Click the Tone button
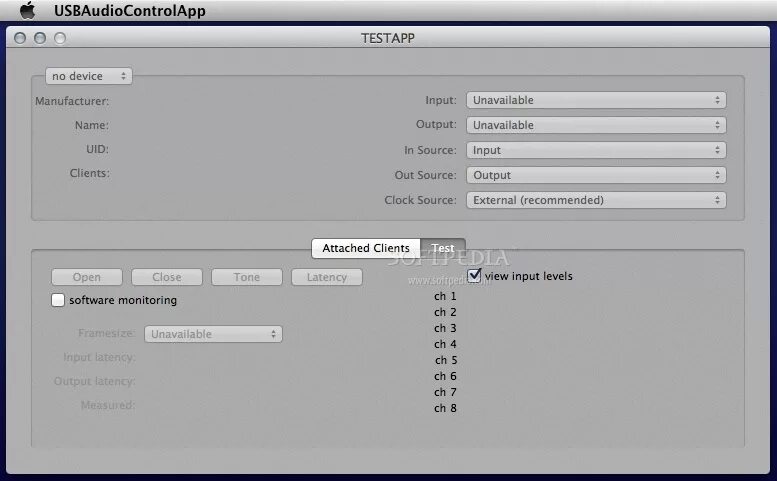The image size is (777, 481). pos(247,277)
